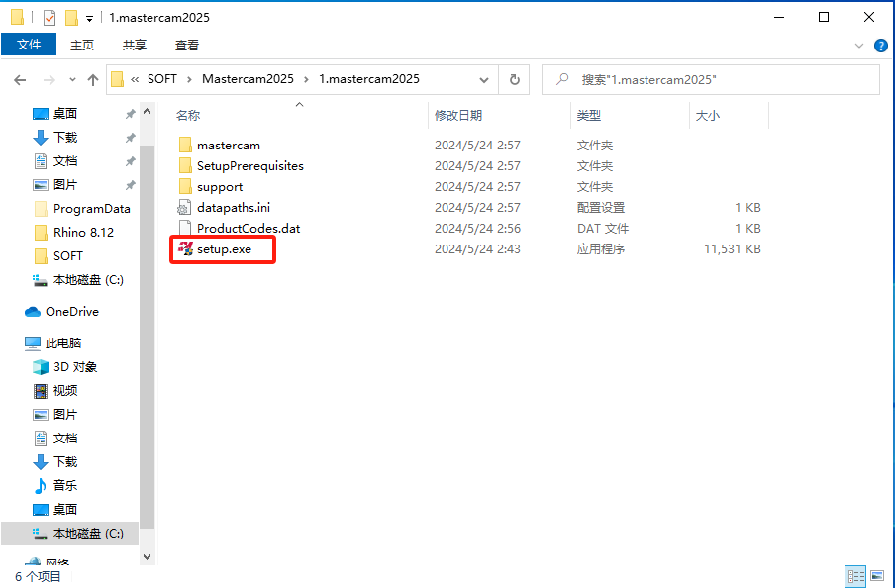Click Mastercam2025 in breadcrumb path

point(248,79)
